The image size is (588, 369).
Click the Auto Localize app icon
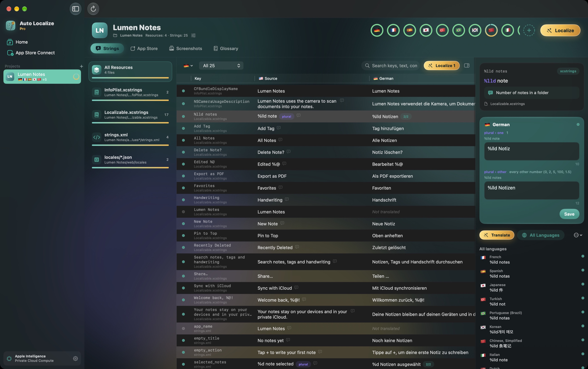click(10, 26)
